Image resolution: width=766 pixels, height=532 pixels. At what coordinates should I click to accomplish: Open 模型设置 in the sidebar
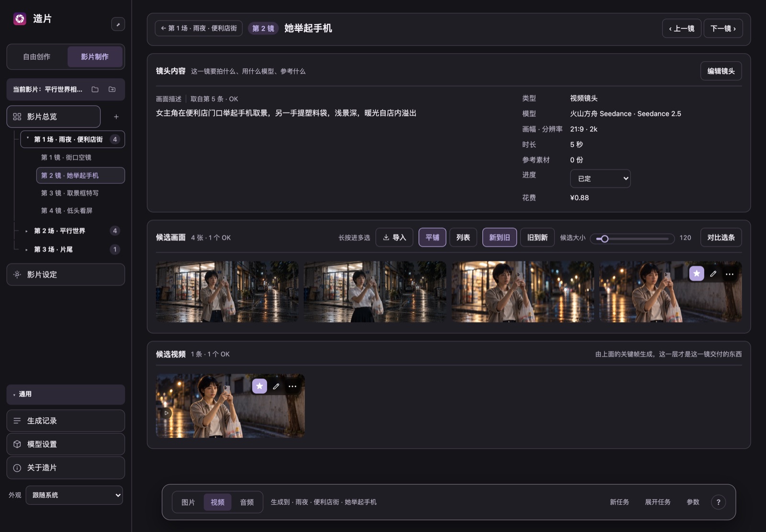tap(66, 444)
